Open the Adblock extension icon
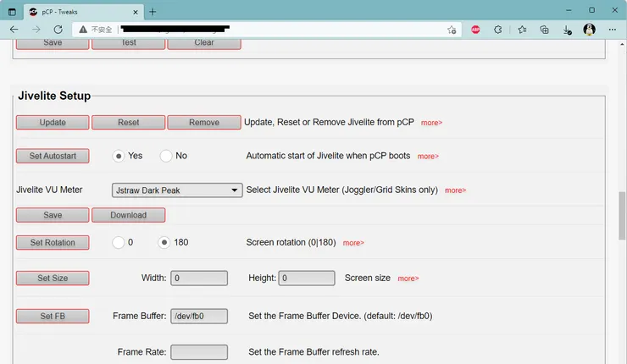This screenshot has width=627, height=364. pos(475,30)
